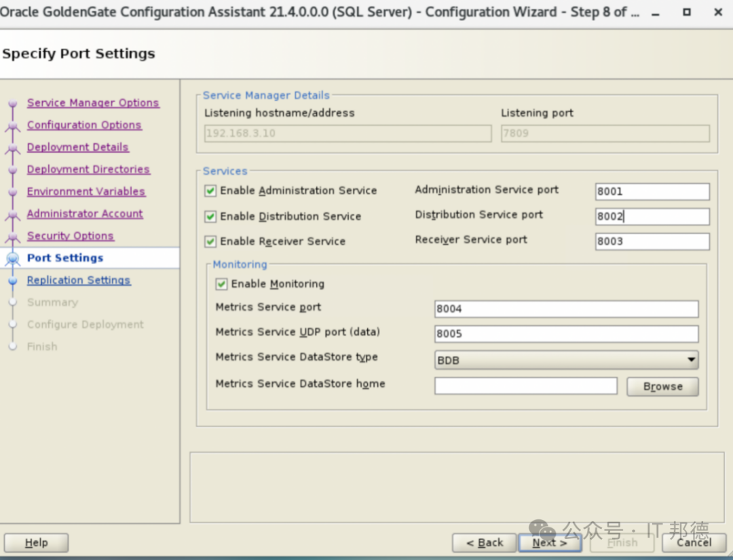Jump to the Deployment Directories step
This screenshot has width=733, height=560.
(x=88, y=170)
